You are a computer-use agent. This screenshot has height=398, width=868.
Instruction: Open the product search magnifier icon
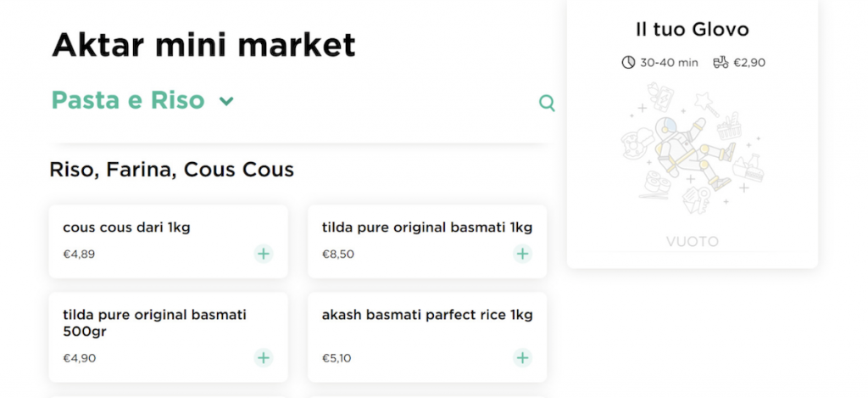548,104
